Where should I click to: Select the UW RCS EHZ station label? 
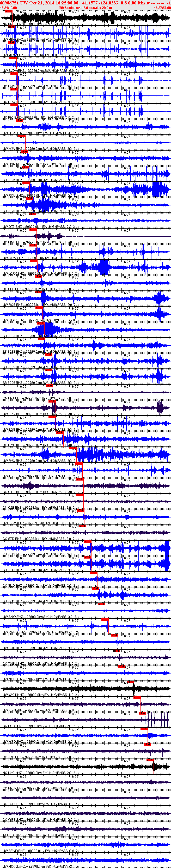39,305
